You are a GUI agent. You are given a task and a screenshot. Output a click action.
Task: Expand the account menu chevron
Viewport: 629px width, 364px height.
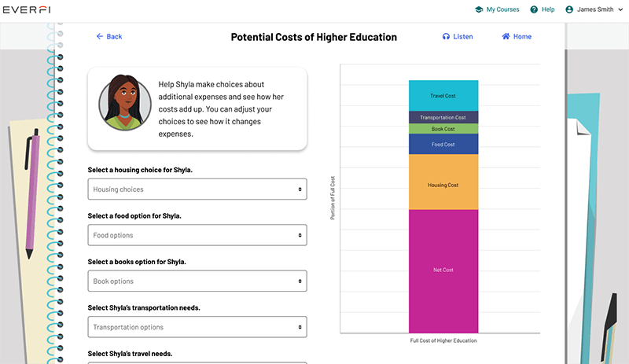click(620, 9)
